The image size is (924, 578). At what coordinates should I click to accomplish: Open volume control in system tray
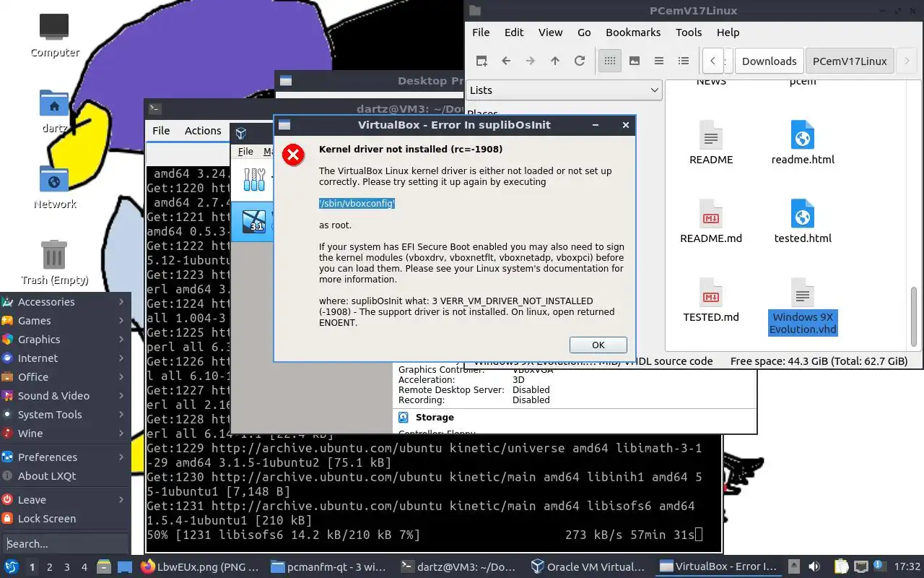click(x=814, y=566)
